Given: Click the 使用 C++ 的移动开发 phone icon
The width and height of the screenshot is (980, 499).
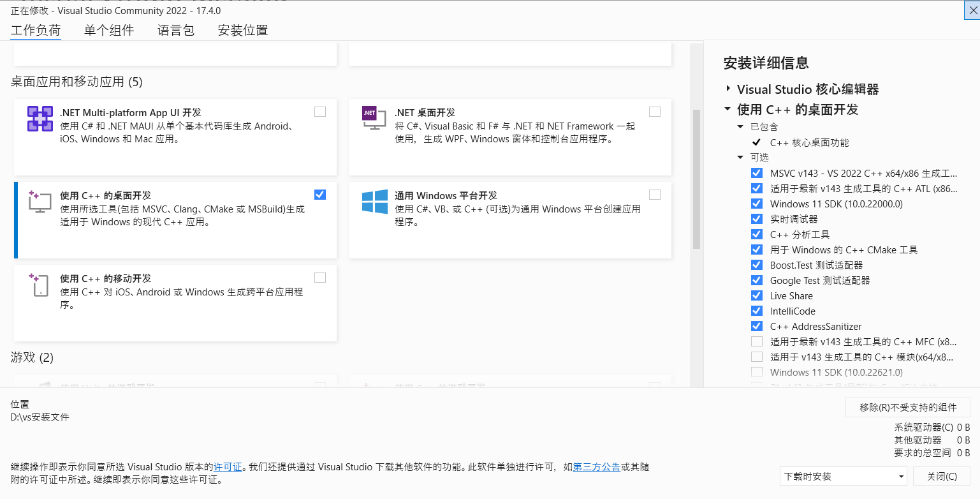Looking at the screenshot, I should [40, 285].
